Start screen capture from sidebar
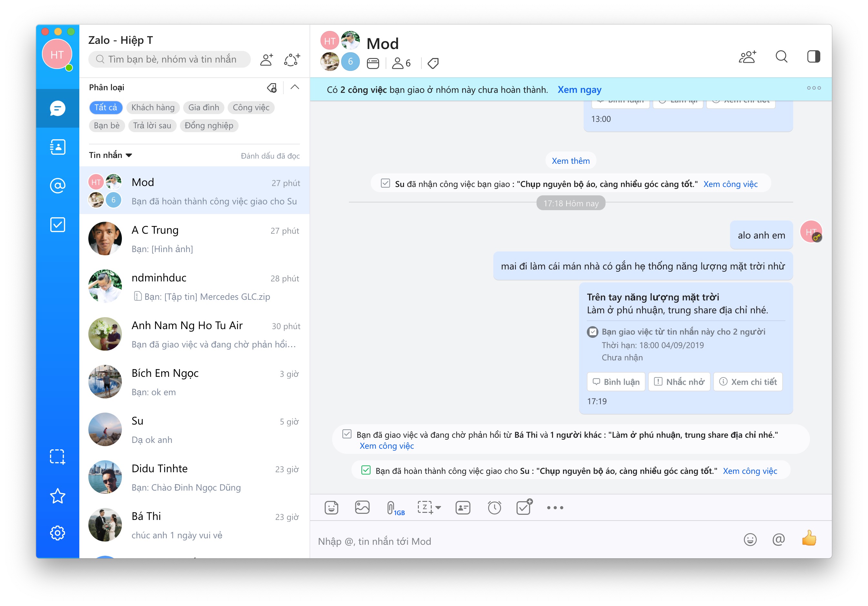This screenshot has width=868, height=606. click(x=57, y=457)
